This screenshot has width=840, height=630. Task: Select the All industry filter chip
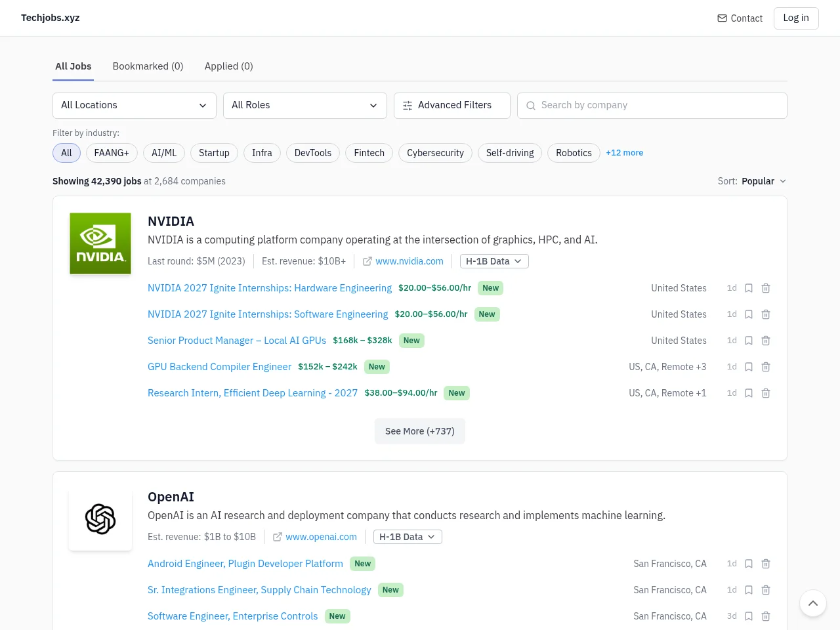66,153
